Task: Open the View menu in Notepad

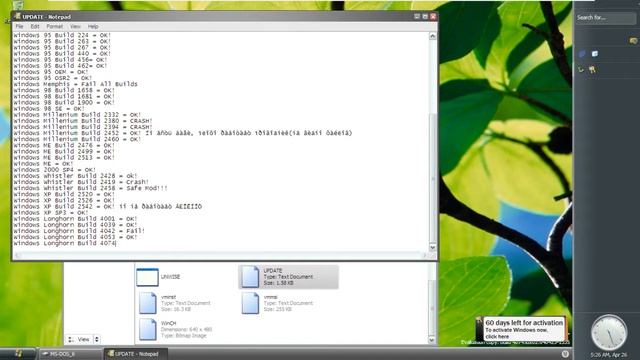Action: coord(75,26)
